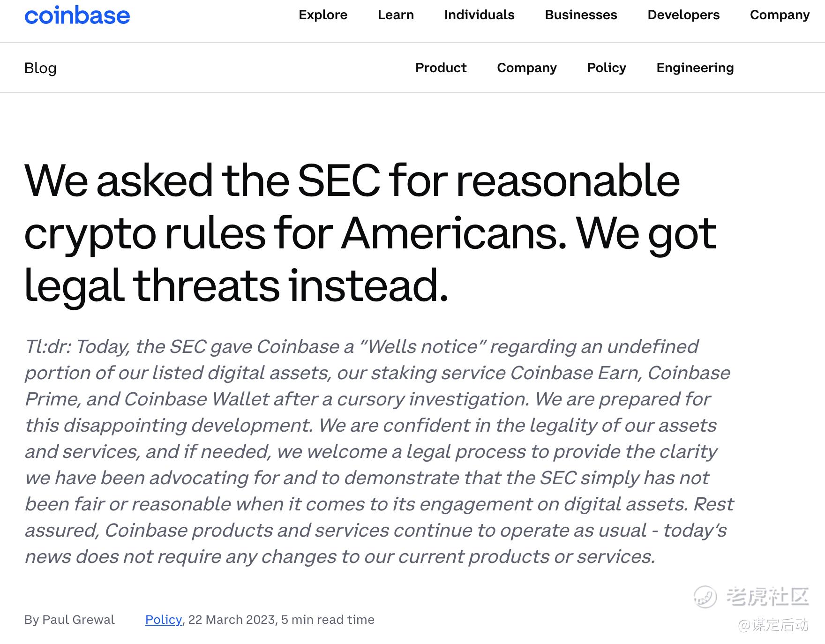This screenshot has width=825, height=644.
Task: Open the Learn navigation menu
Action: tap(396, 15)
